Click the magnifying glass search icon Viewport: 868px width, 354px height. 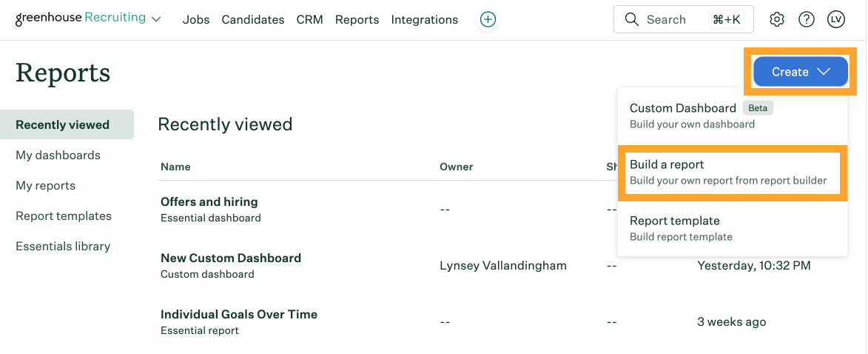[x=631, y=20]
